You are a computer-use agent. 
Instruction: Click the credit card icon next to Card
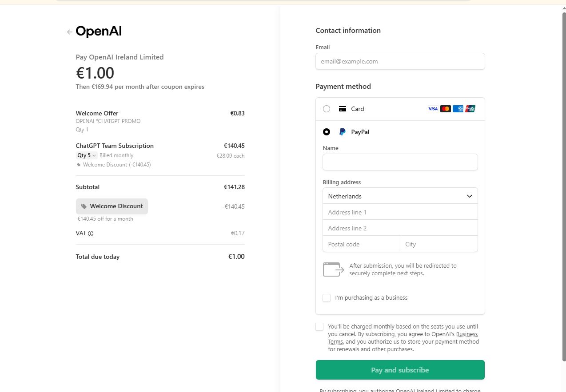(343, 109)
